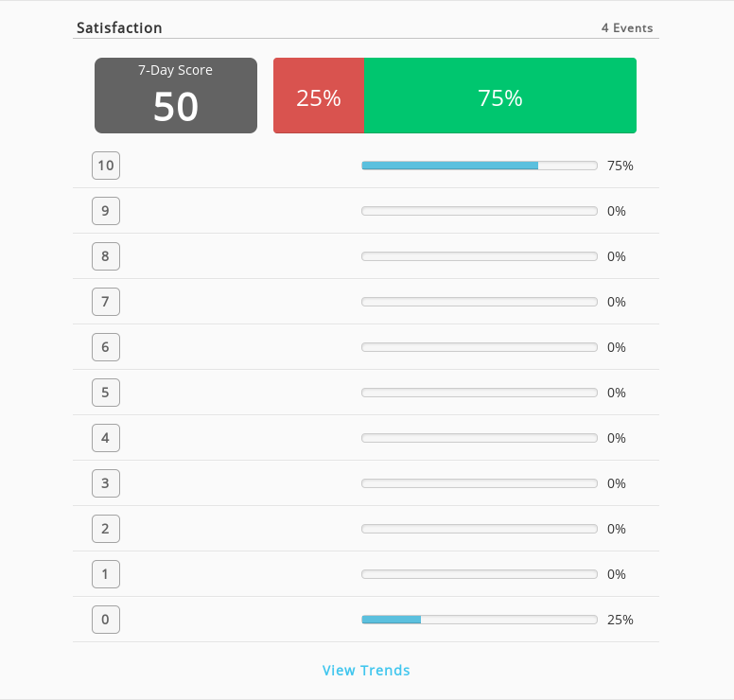The width and height of the screenshot is (734, 700).
Task: Click the Satisfaction section heading
Action: pyautogui.click(x=119, y=28)
